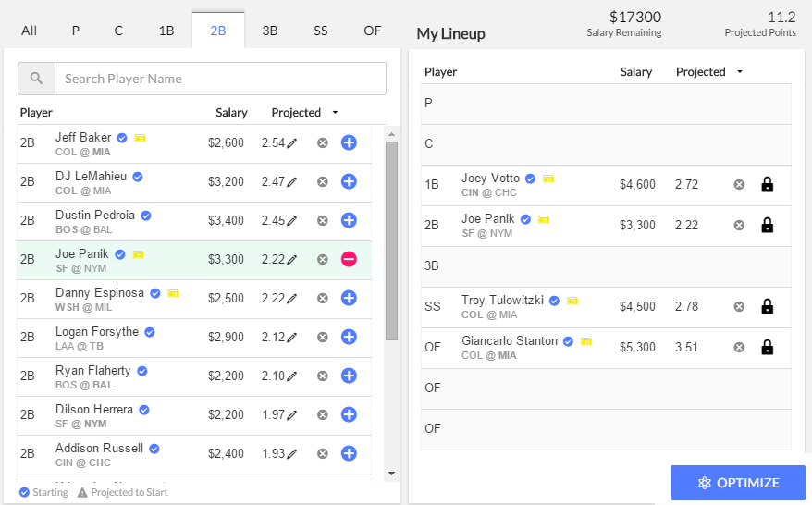The width and height of the screenshot is (812, 505).
Task: Sort player list by Player header
Action: (x=36, y=113)
